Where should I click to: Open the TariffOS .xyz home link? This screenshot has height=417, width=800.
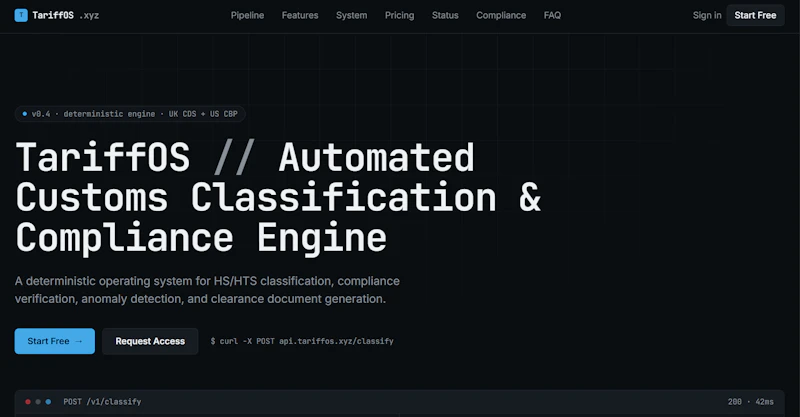click(57, 15)
